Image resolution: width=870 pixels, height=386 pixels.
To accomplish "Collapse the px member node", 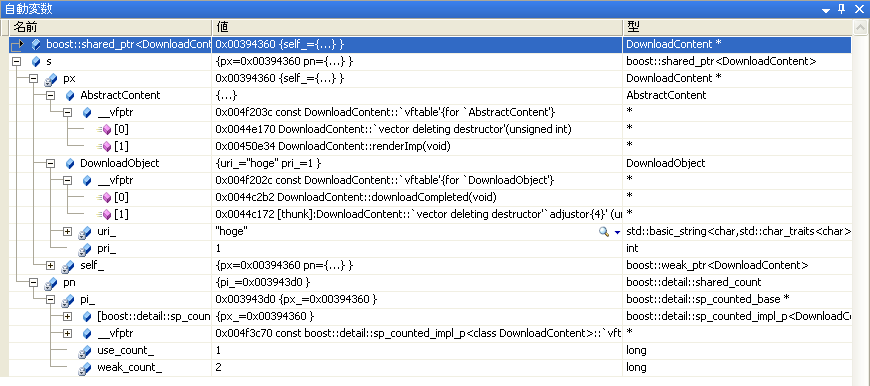I will tap(33, 78).
